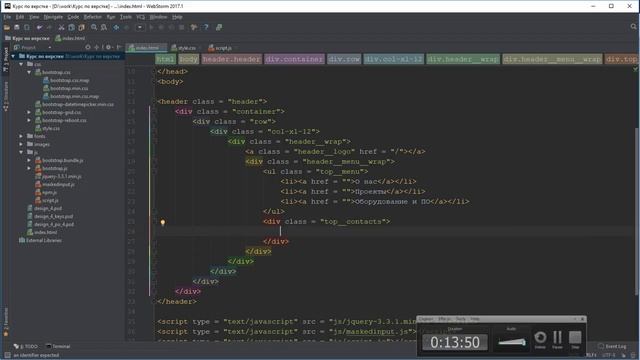Open the Project panel gear settings
Screen dimensions: 640x360
pyautogui.click(x=109, y=47)
